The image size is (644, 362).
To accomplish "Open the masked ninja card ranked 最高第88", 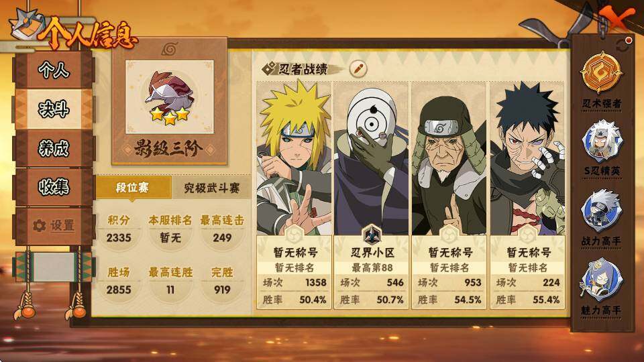I will pos(371,194).
